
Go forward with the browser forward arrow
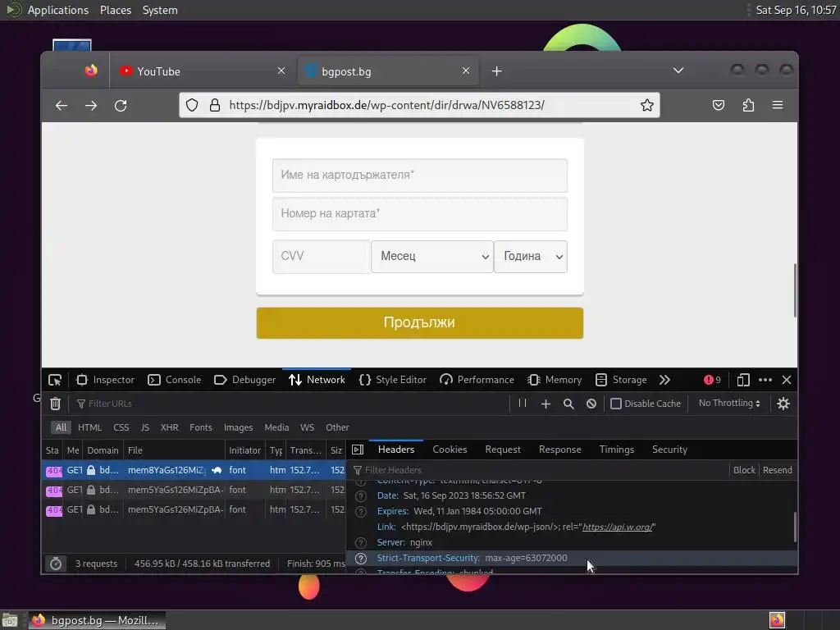91,106
